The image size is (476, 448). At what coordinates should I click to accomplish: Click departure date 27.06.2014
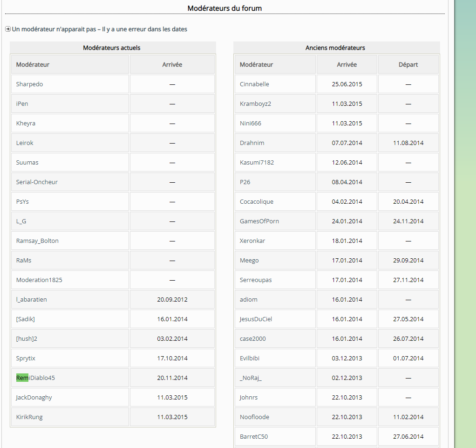click(408, 436)
